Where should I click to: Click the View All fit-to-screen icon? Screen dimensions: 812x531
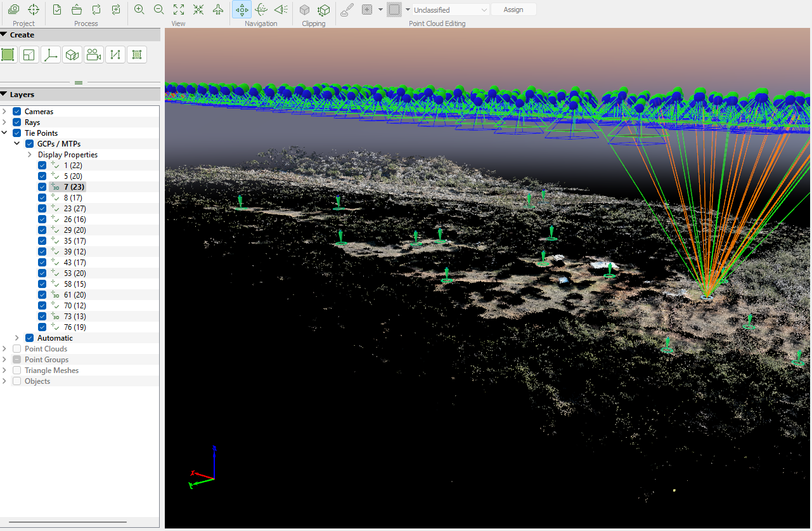click(179, 10)
